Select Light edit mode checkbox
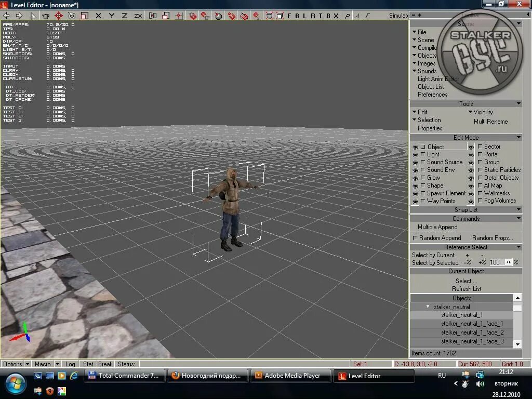 pyautogui.click(x=423, y=154)
